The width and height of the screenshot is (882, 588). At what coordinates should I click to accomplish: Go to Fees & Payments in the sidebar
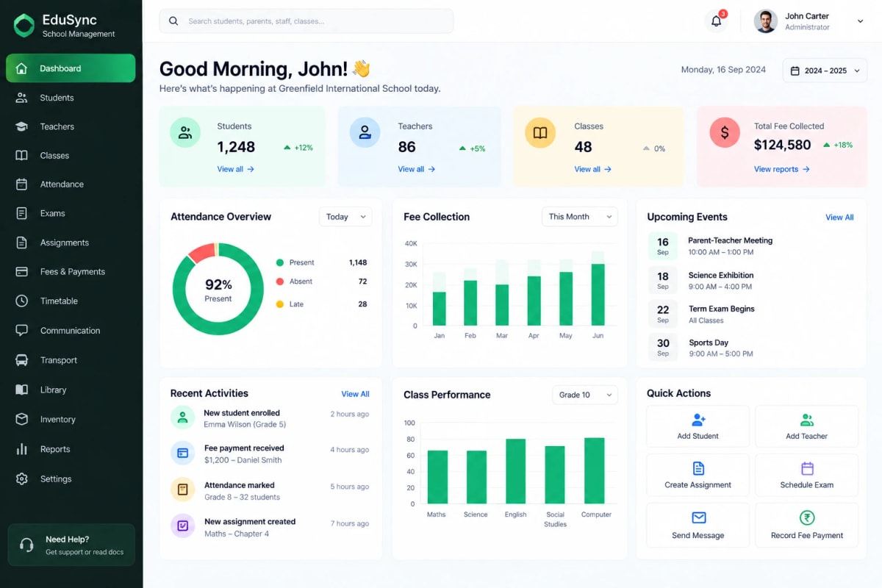[x=71, y=272]
